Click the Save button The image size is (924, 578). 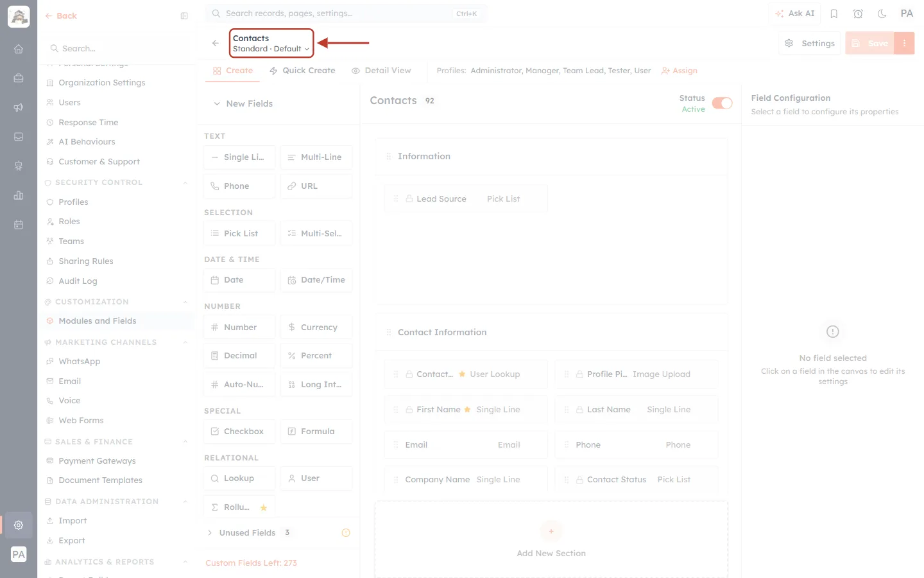tap(870, 43)
